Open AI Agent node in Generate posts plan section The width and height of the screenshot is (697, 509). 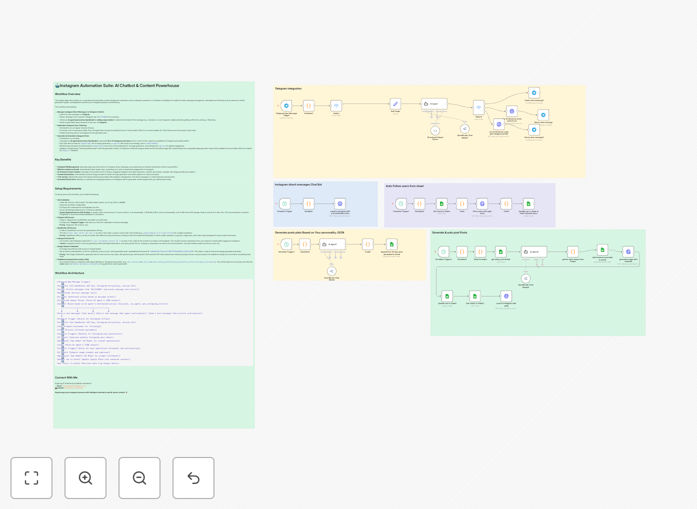pyautogui.click(x=332, y=244)
